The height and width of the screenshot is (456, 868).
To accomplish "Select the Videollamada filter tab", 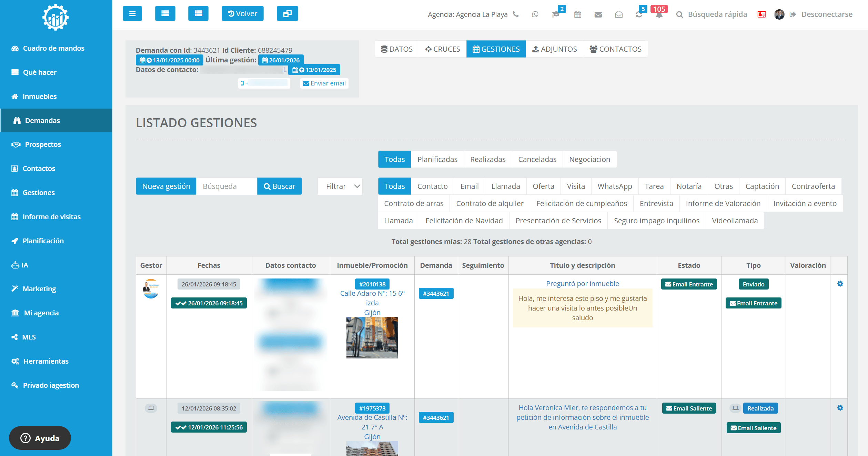I will 735,221.
